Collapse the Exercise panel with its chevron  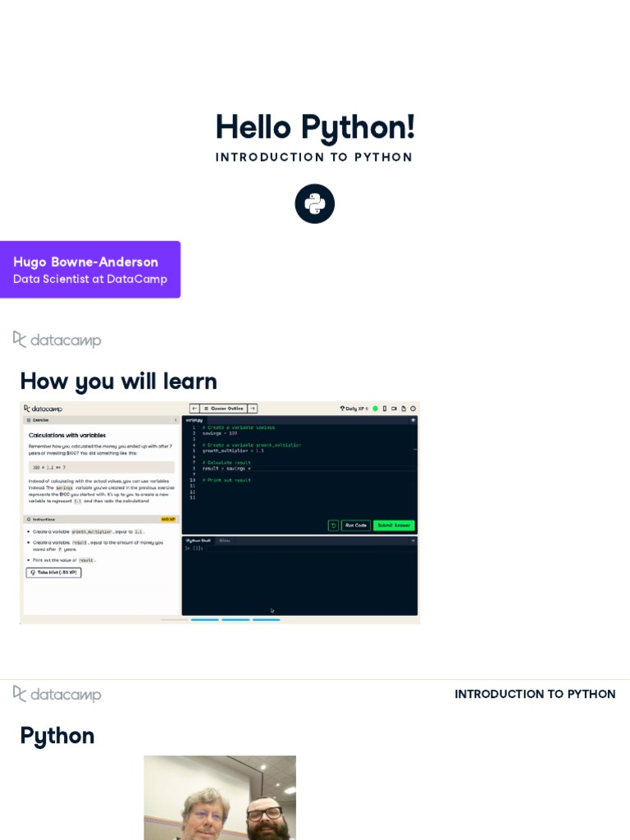click(x=176, y=420)
